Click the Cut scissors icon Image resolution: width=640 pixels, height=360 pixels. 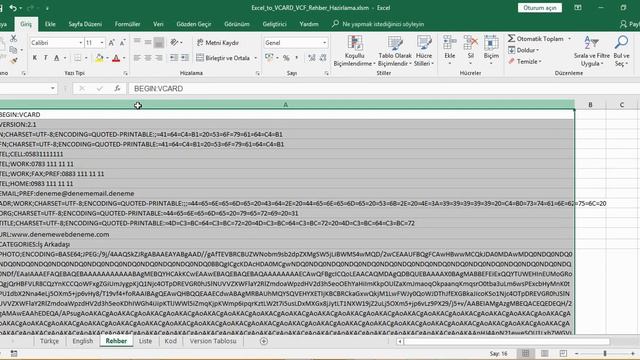(13, 38)
